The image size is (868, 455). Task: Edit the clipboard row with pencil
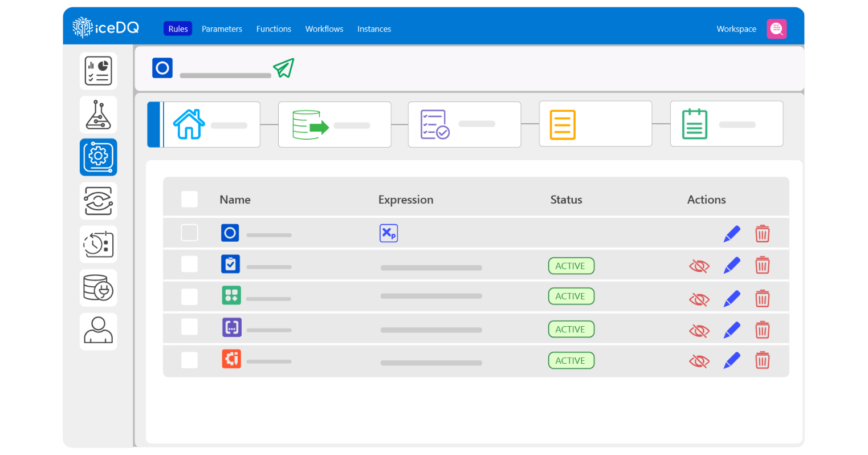click(732, 265)
